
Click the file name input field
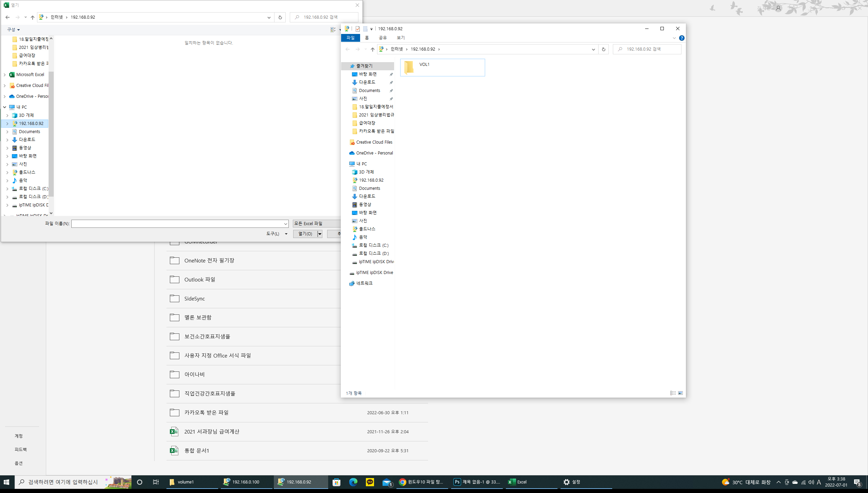click(177, 224)
